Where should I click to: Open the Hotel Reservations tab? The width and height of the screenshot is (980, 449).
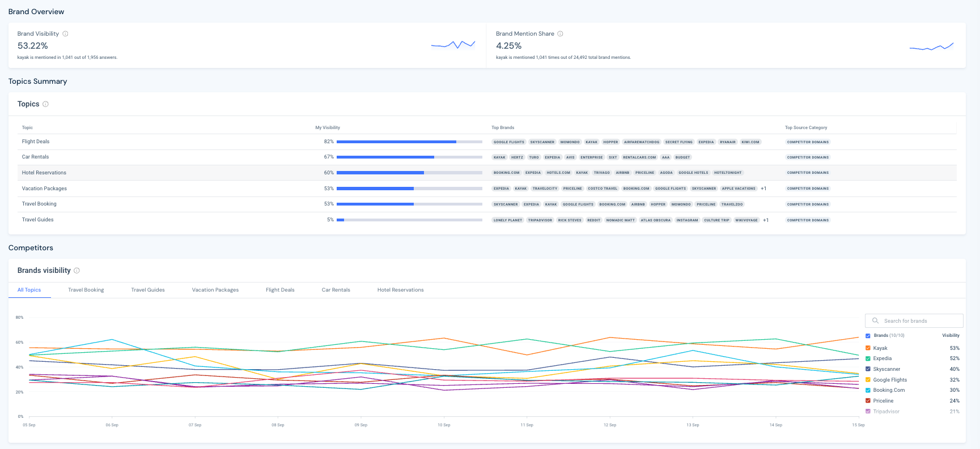[400, 290]
